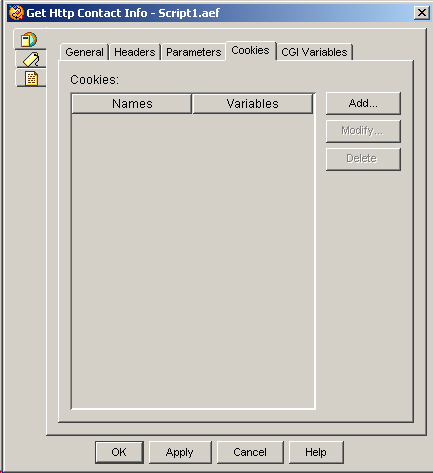Click the Modify... button
This screenshot has width=433, height=473.
coord(363,131)
